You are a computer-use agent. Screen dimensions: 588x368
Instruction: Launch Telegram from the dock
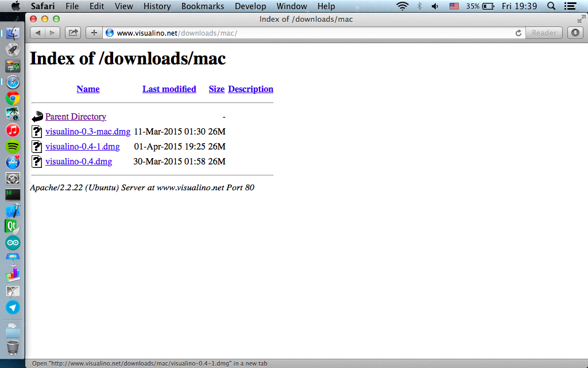(13, 308)
